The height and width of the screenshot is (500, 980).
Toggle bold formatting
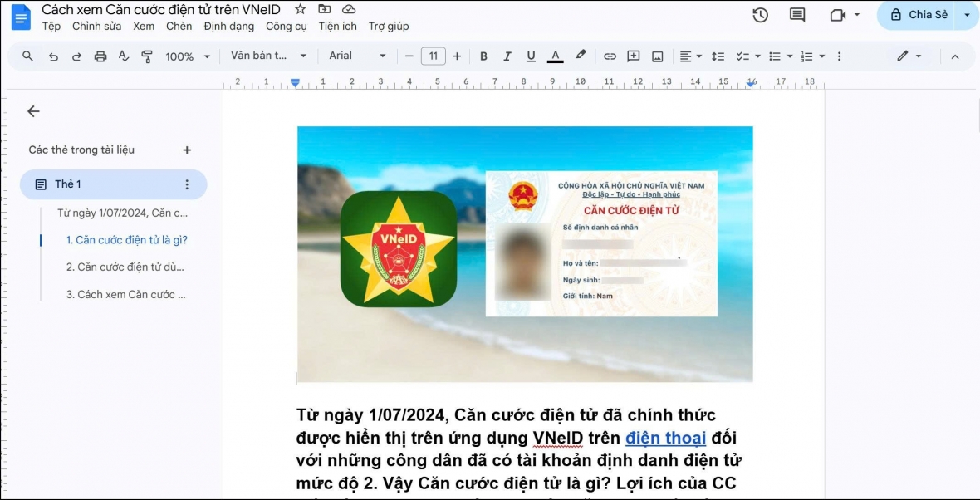click(483, 56)
